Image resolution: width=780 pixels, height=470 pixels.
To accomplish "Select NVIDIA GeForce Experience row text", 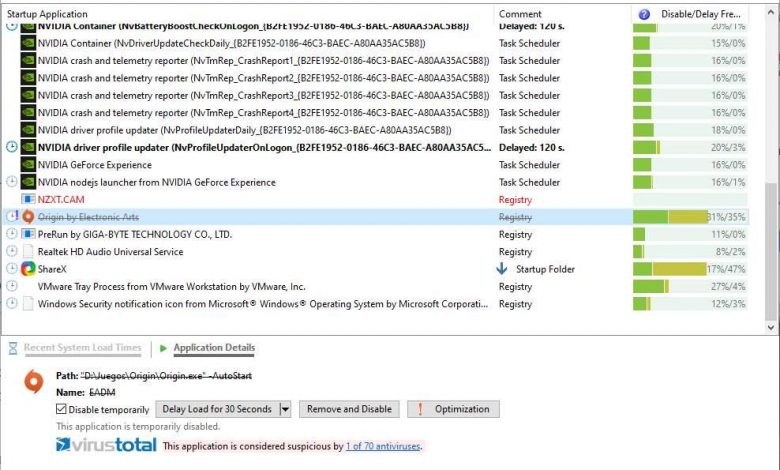I will coord(95,165).
